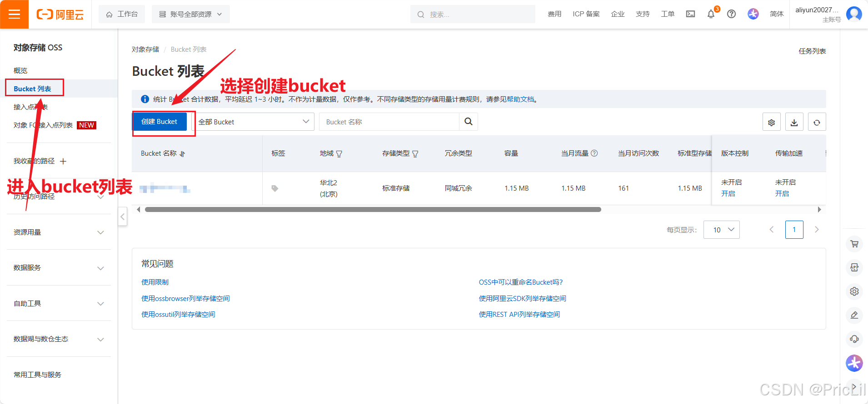Open 使用ossutil列举存储空间 link
Image resolution: width=868 pixels, height=404 pixels.
(178, 314)
